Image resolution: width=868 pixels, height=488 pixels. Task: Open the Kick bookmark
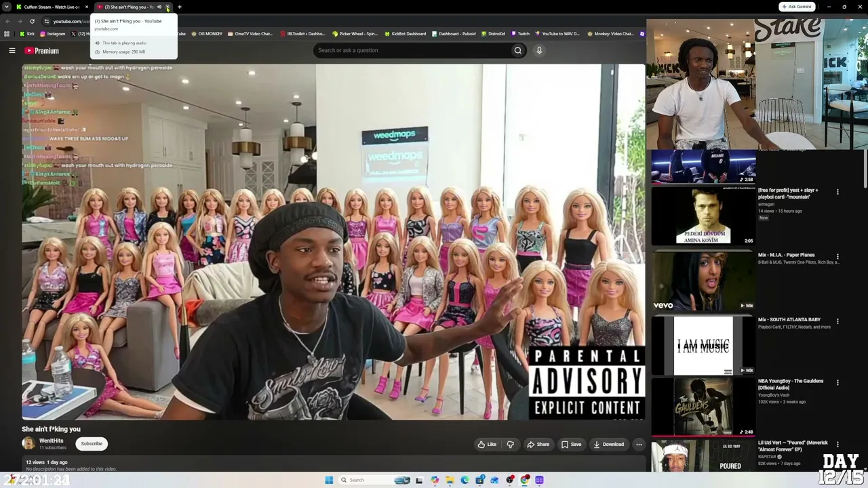click(x=28, y=34)
